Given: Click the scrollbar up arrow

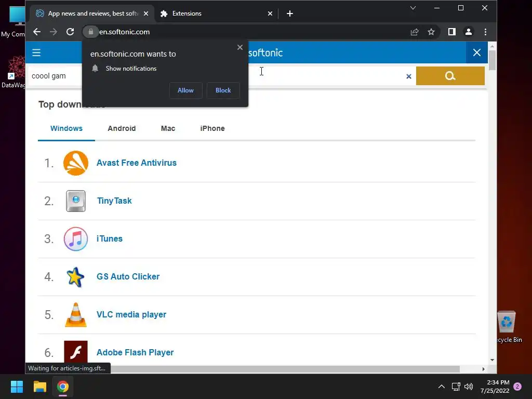Looking at the screenshot, I should pos(492,46).
